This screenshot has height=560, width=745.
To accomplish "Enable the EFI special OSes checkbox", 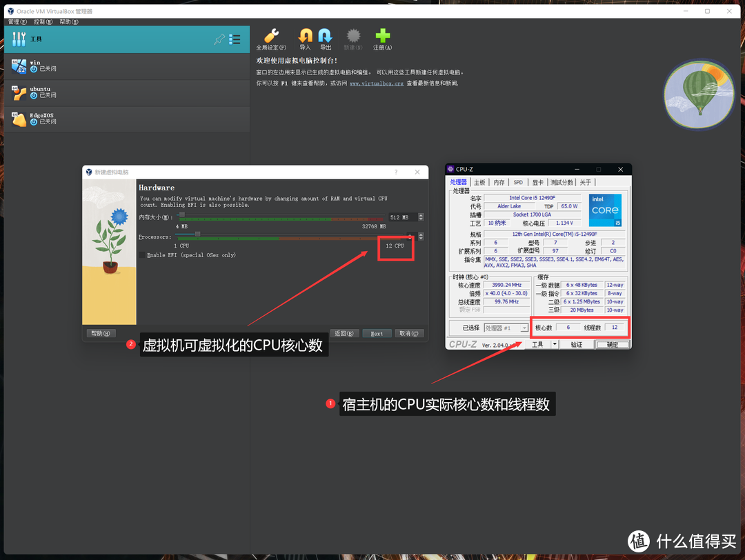I will [142, 255].
